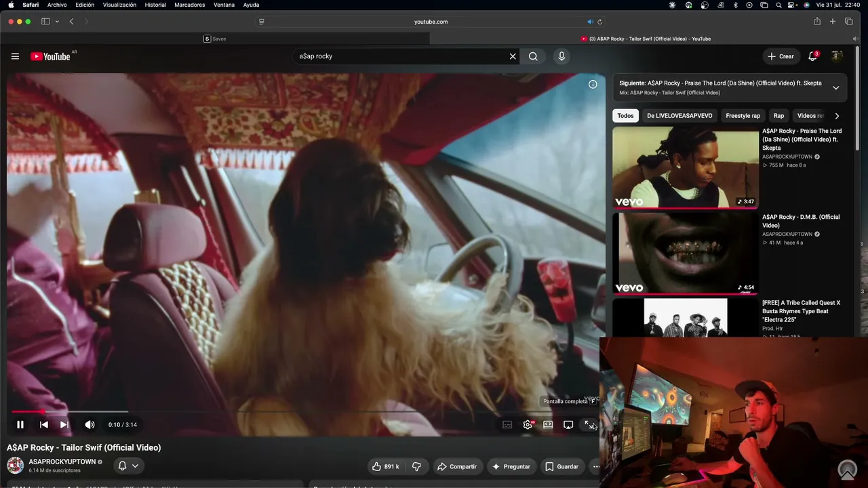Like the video with 891 k
Image resolution: width=868 pixels, height=488 pixels.
(385, 466)
